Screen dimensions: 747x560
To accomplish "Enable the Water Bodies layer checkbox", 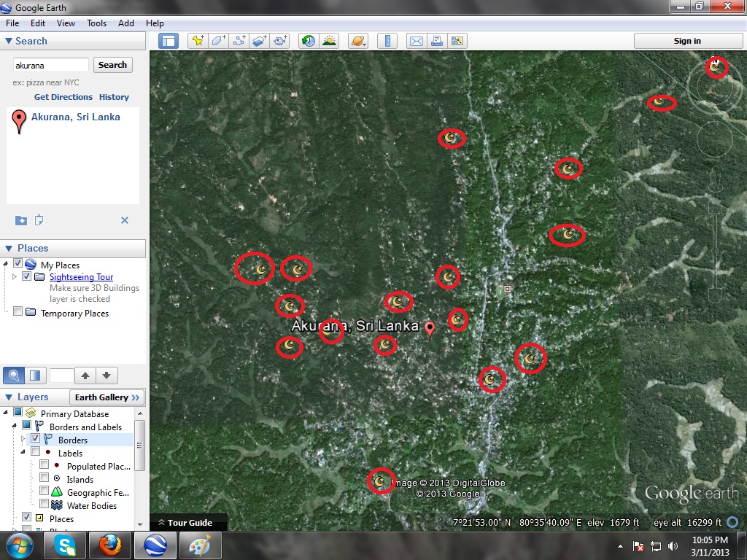I will point(44,504).
